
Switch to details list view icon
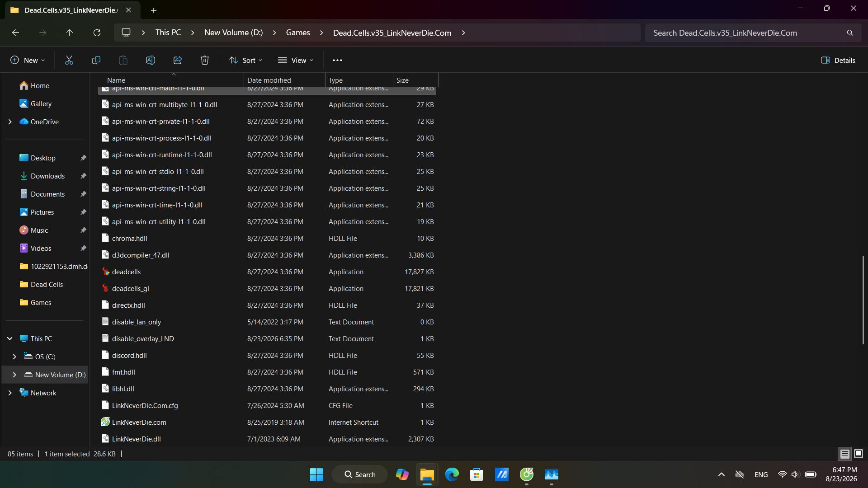point(844,454)
